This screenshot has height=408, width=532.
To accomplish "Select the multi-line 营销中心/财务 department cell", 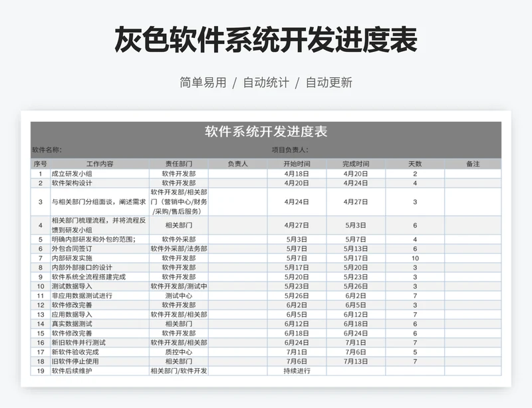I will click(179, 202).
